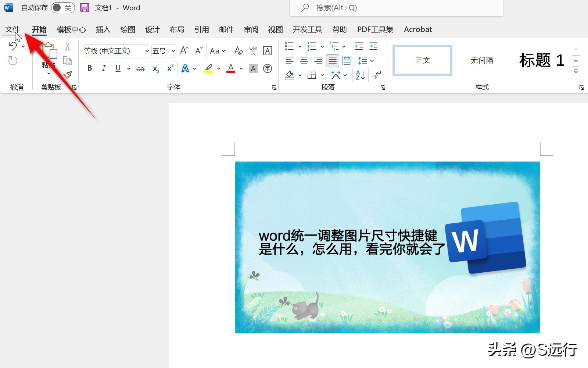Viewport: 588px width, 368px height.
Task: Click the Copy icon
Action: (68, 60)
